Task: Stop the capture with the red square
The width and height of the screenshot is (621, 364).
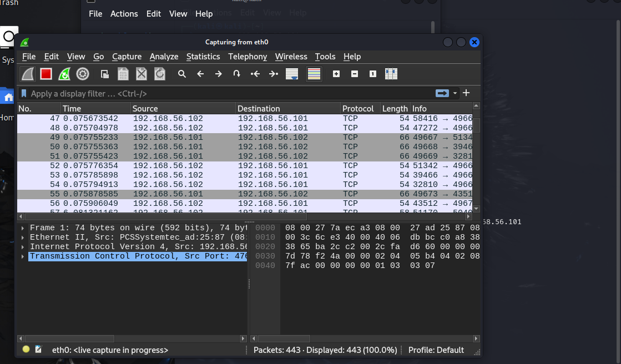Action: 46,74
